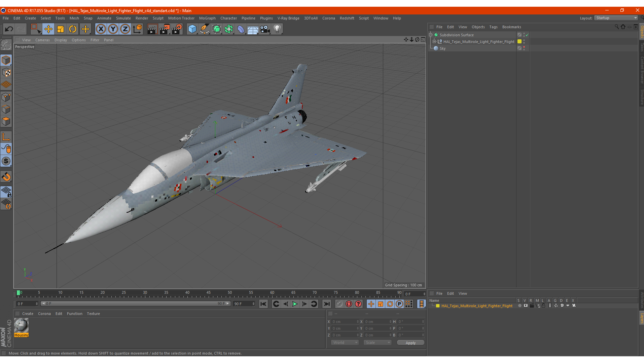Add a Camera object
644x363 pixels.
[x=265, y=29]
